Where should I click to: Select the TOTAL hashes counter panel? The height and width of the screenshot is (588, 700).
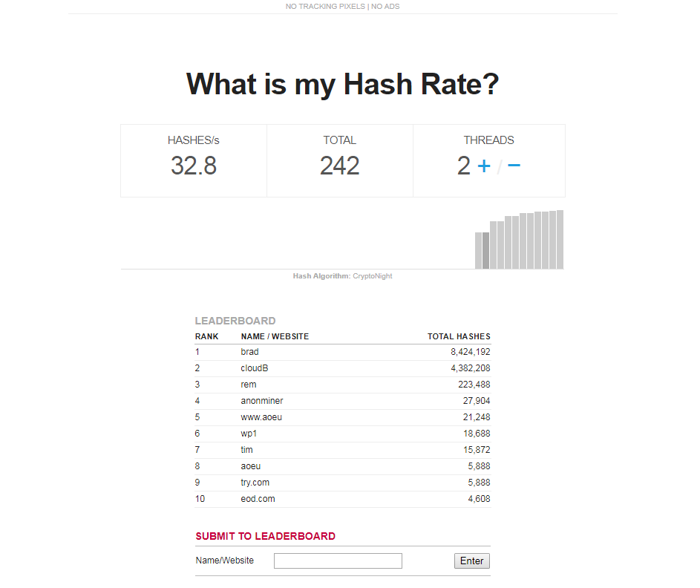click(339, 160)
